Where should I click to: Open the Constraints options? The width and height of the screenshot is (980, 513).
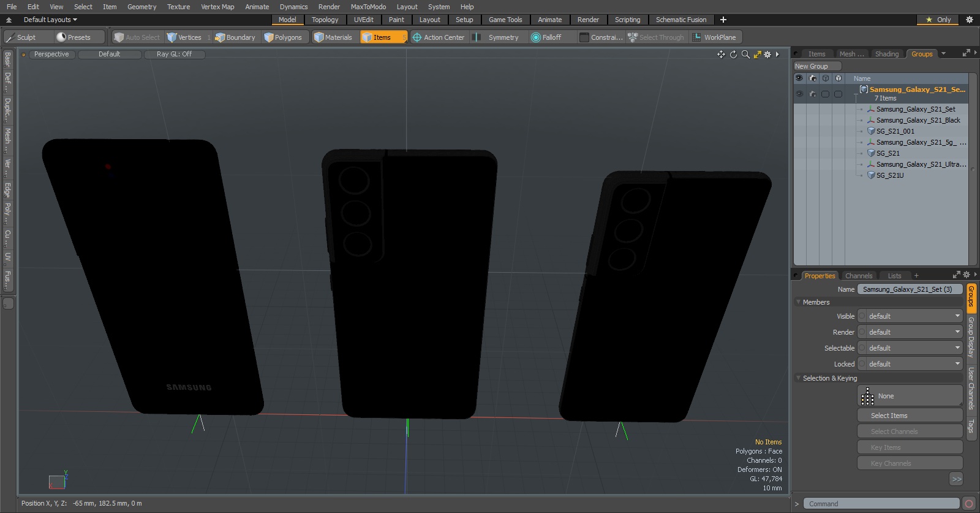(x=601, y=37)
